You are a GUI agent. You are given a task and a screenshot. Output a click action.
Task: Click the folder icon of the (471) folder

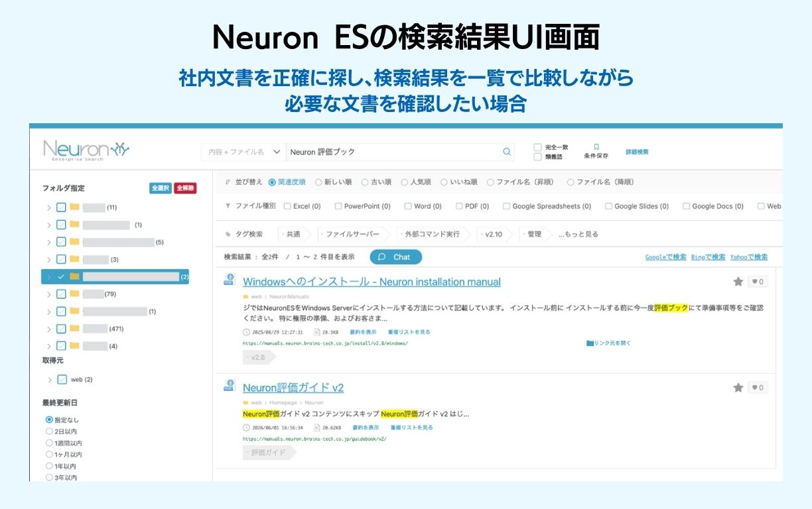click(74, 328)
